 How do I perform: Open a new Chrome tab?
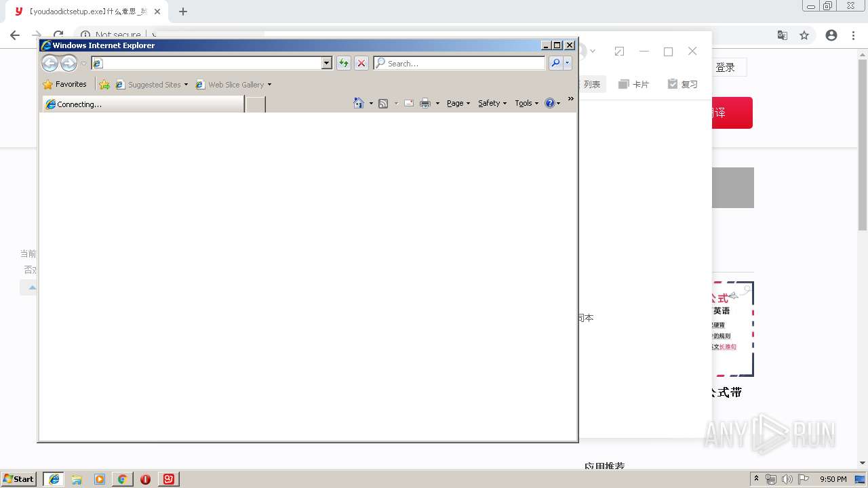tap(183, 12)
